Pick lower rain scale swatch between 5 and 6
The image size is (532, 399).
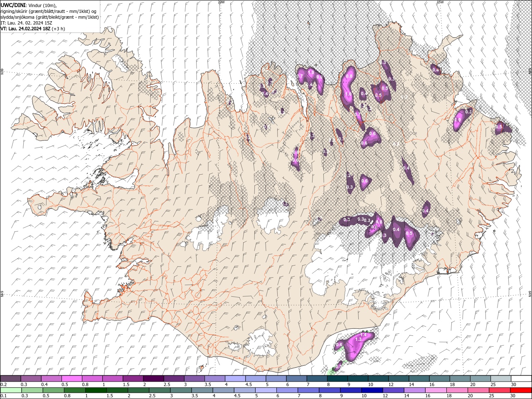click(x=265, y=390)
